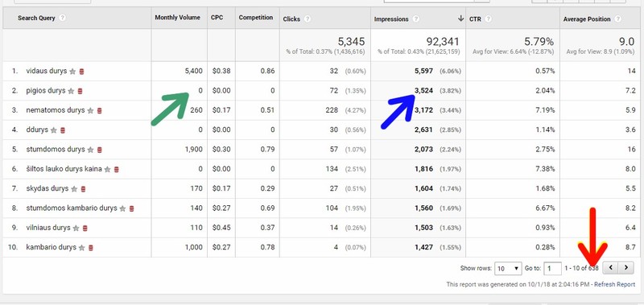Click the stumdomos kambario durys query row
This screenshot has width=644, height=305.
pos(322,208)
